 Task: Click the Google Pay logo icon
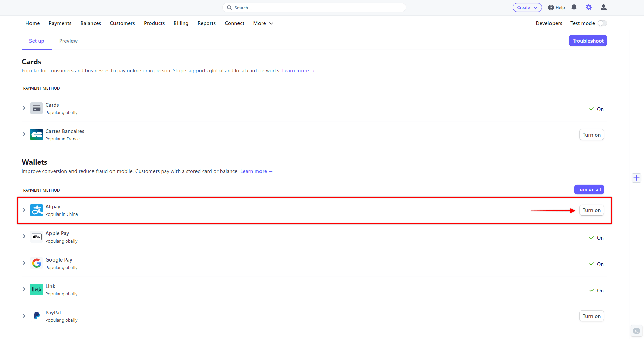tap(37, 263)
